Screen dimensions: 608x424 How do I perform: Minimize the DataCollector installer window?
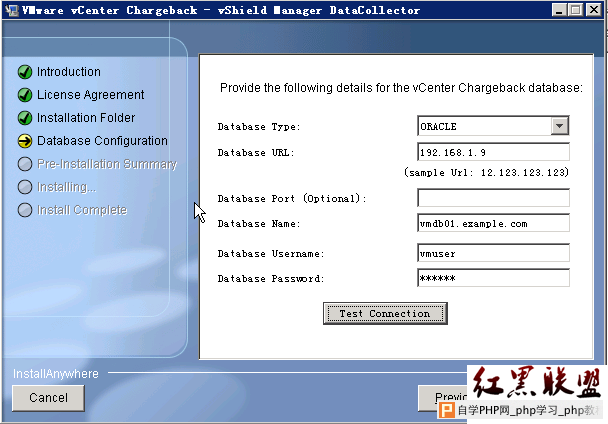pos(559,10)
